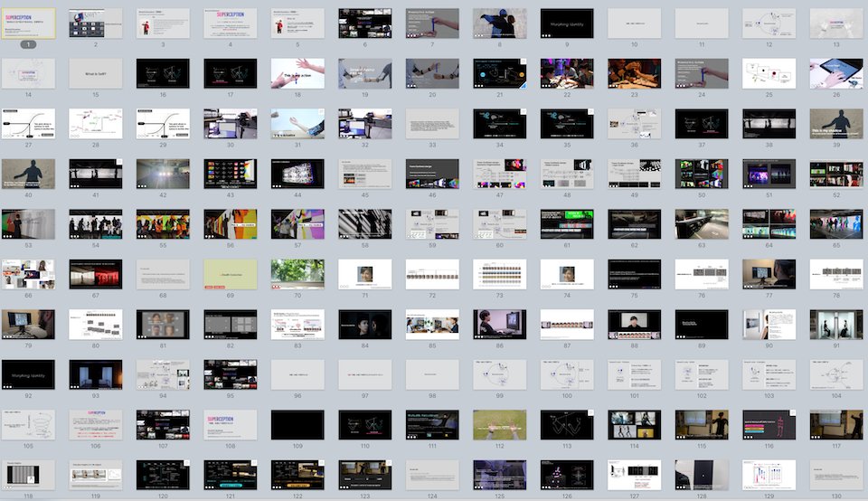The width and height of the screenshot is (868, 501).
Task: Open slide 129 with bar chart
Action: pyautogui.click(x=769, y=474)
